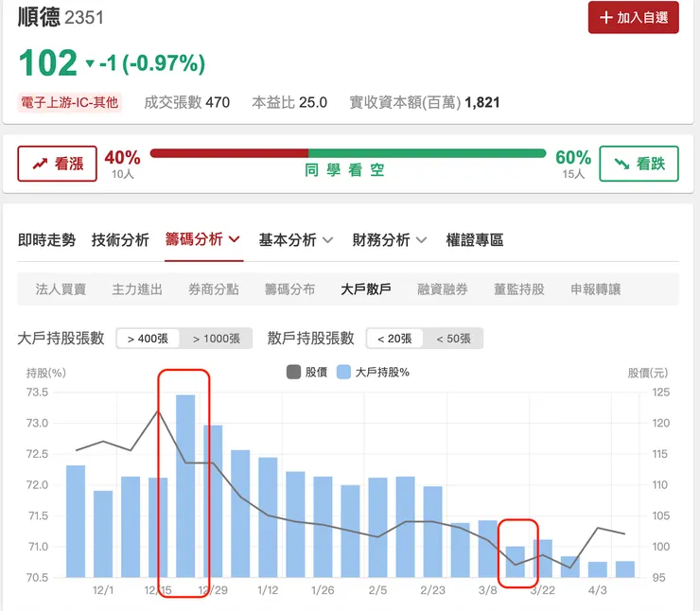This screenshot has height=611, width=700.
Task: Click the stock name 順德 2351
Action: pos(61,17)
